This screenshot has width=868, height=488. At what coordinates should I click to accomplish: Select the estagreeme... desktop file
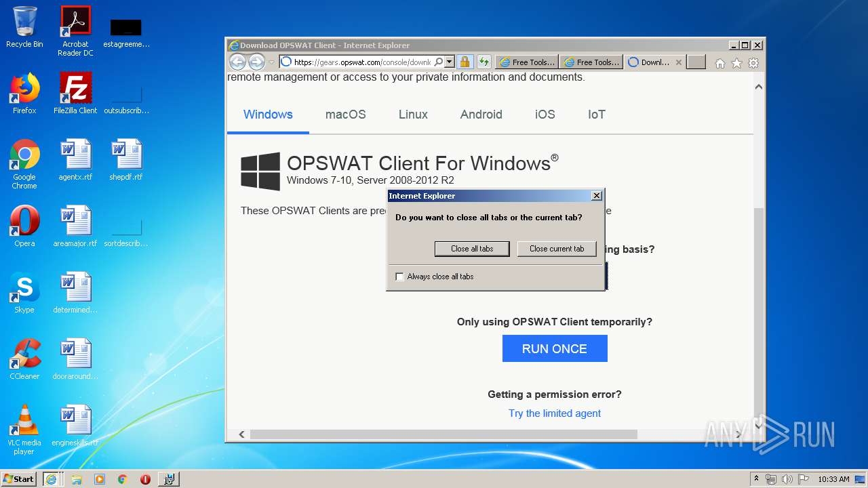coord(126,33)
